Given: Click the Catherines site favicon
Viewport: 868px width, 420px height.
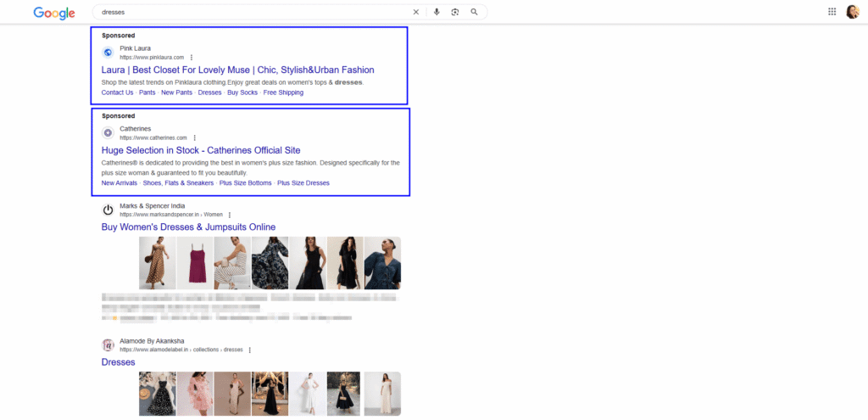Looking at the screenshot, I should pyautogui.click(x=108, y=133).
